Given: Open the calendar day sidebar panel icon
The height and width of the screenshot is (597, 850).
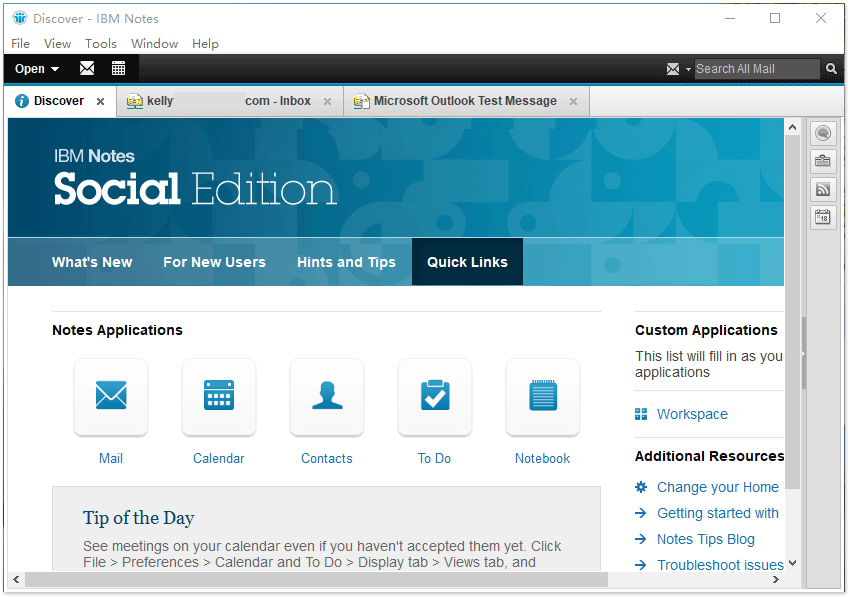Looking at the screenshot, I should tap(823, 217).
